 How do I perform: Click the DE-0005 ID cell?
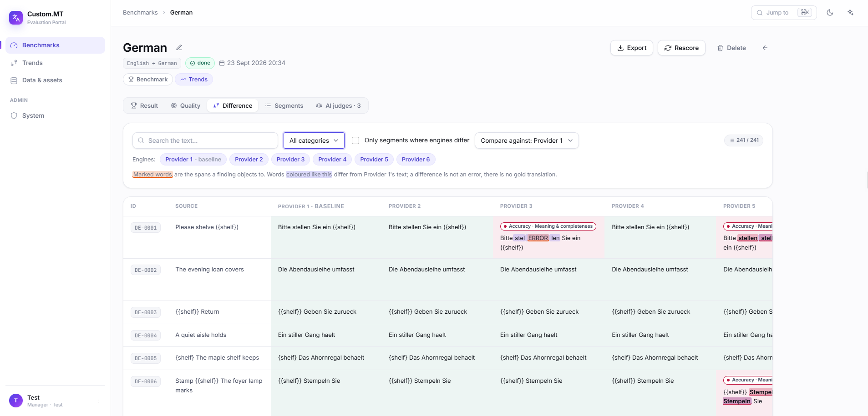click(146, 358)
